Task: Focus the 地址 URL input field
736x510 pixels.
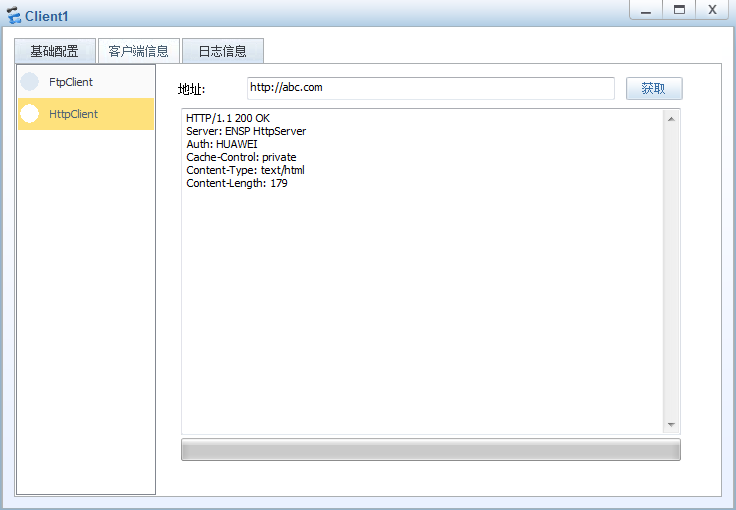Action: (430, 88)
